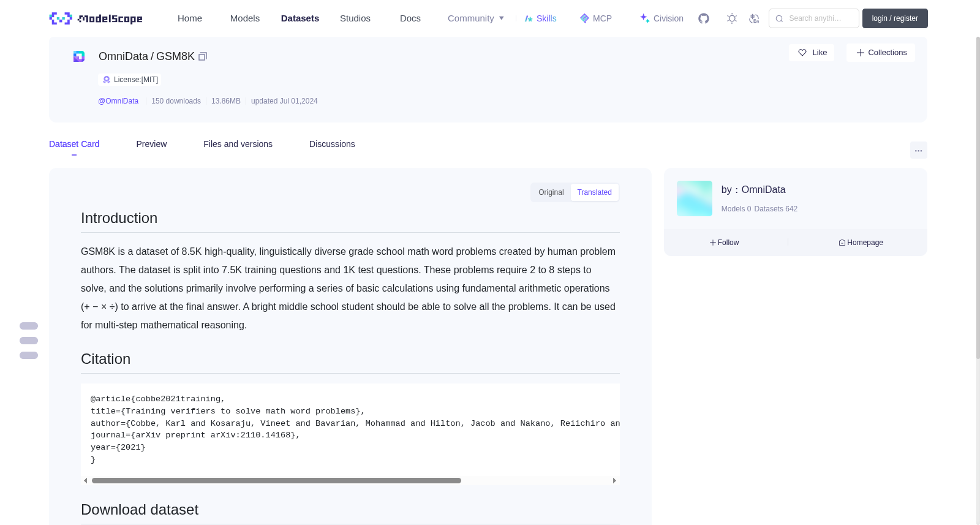
Task: Toggle light/dark theme sun icon
Action: 732,18
